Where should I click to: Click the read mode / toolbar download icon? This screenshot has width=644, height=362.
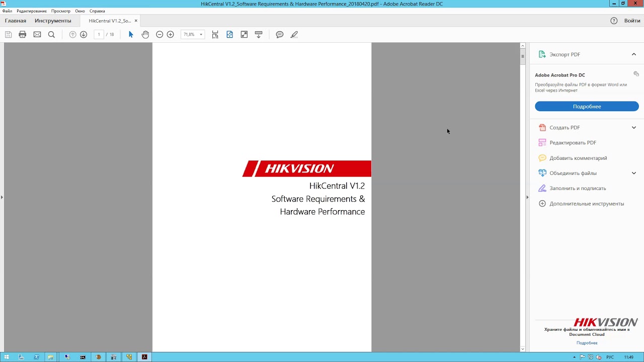point(259,35)
